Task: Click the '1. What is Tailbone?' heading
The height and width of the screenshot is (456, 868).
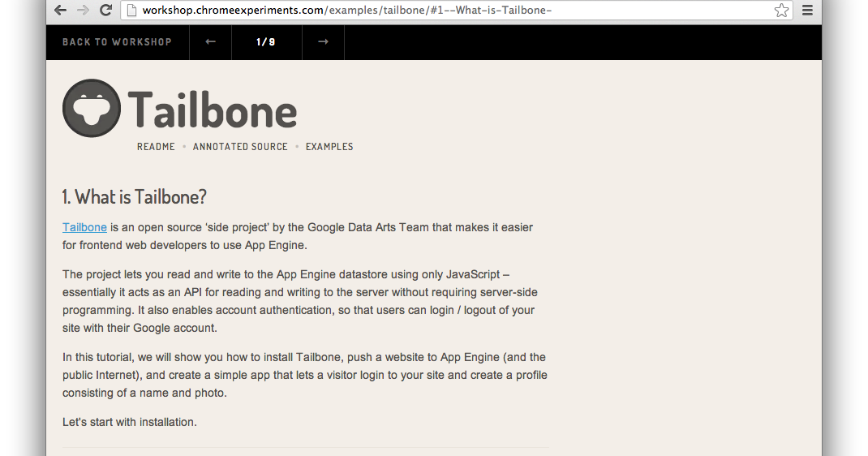Action: [134, 197]
